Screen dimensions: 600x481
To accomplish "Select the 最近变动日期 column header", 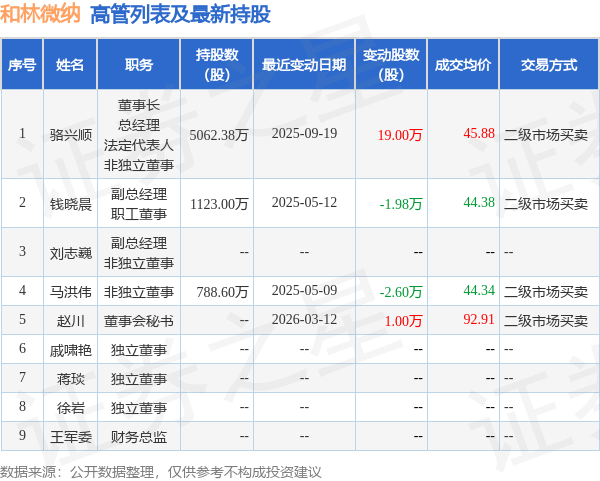I will [x=304, y=65].
